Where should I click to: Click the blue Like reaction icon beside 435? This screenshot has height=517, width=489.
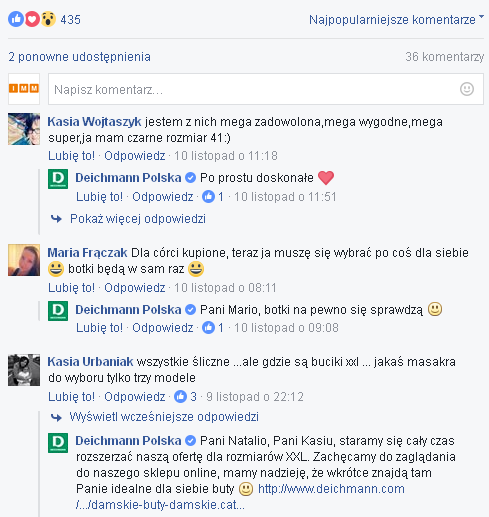click(x=16, y=19)
